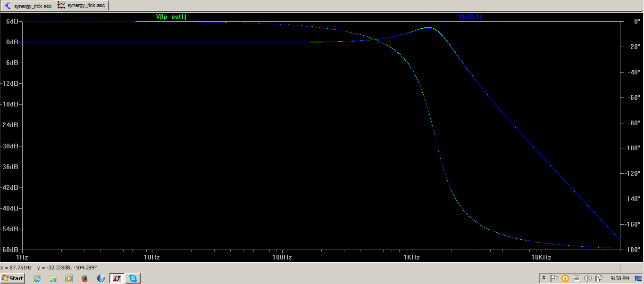Show hidden system tray icons

click(x=544, y=278)
